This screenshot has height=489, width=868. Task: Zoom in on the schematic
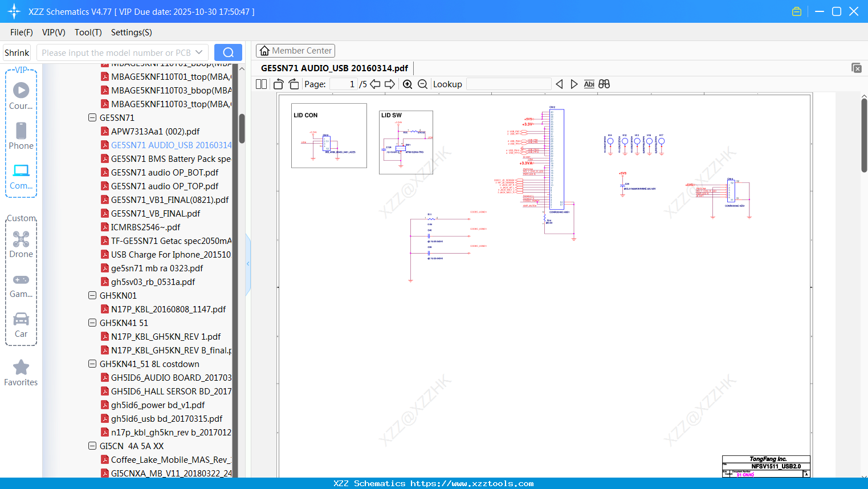point(407,84)
